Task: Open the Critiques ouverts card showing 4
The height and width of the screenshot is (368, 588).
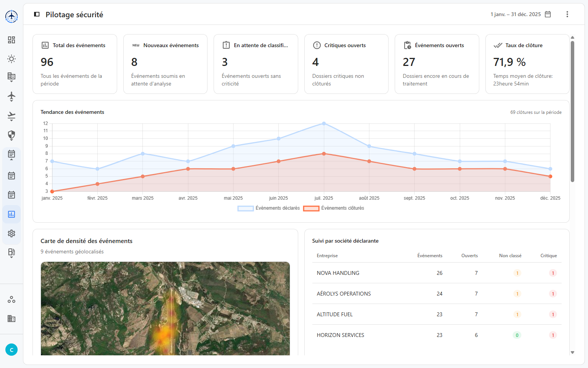Action: tap(346, 64)
